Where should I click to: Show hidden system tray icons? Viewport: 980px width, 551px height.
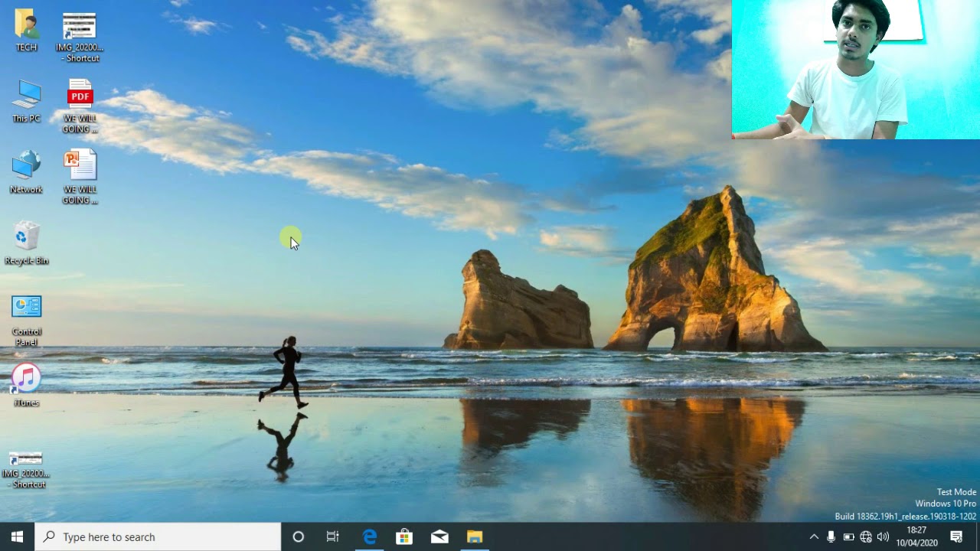(814, 537)
